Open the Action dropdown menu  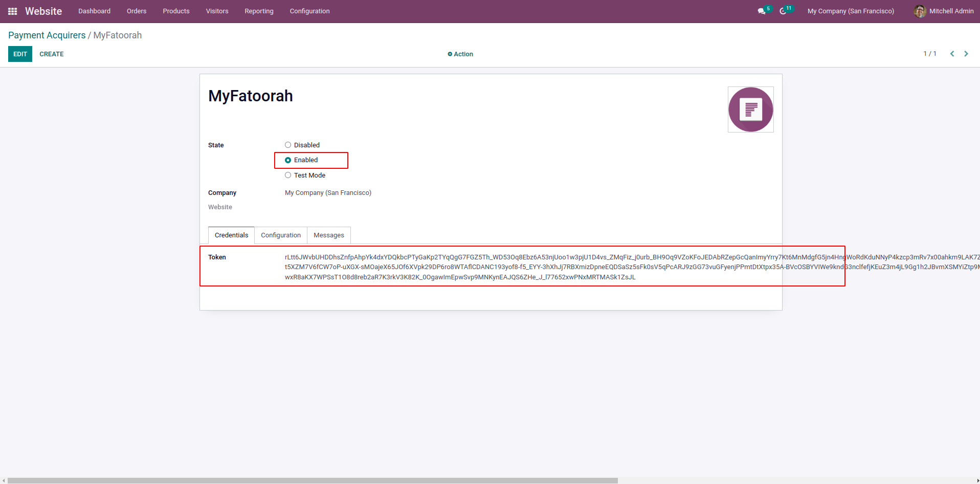pyautogui.click(x=460, y=54)
